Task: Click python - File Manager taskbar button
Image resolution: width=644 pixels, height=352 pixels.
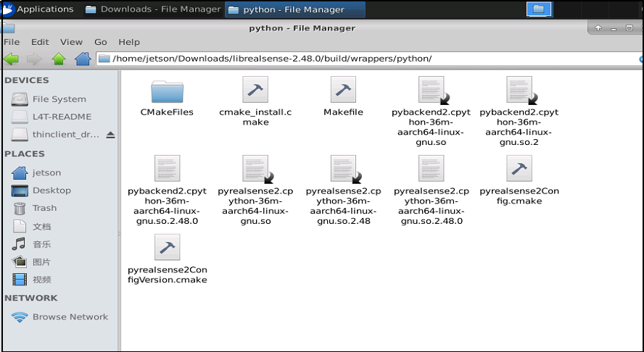Action: click(294, 9)
